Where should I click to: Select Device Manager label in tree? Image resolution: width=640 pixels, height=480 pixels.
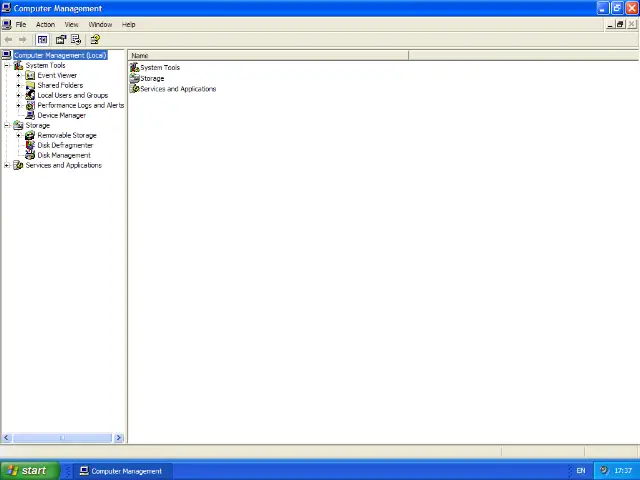[62, 116]
